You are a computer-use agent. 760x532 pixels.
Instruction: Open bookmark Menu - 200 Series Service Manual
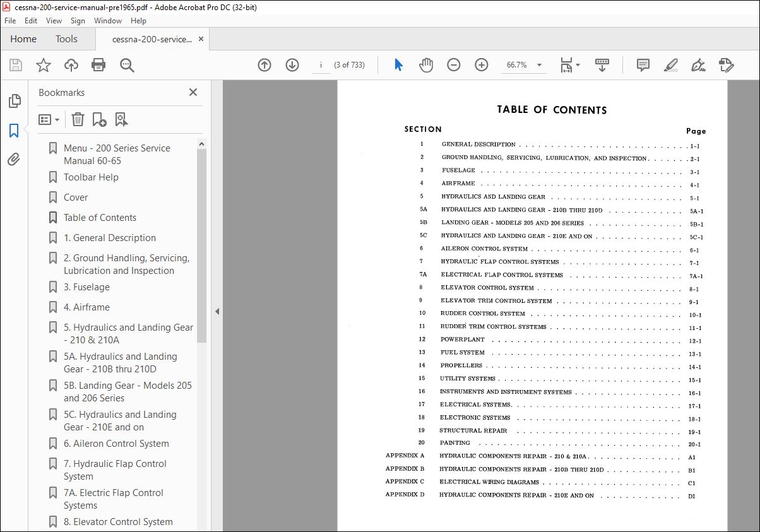(x=117, y=154)
